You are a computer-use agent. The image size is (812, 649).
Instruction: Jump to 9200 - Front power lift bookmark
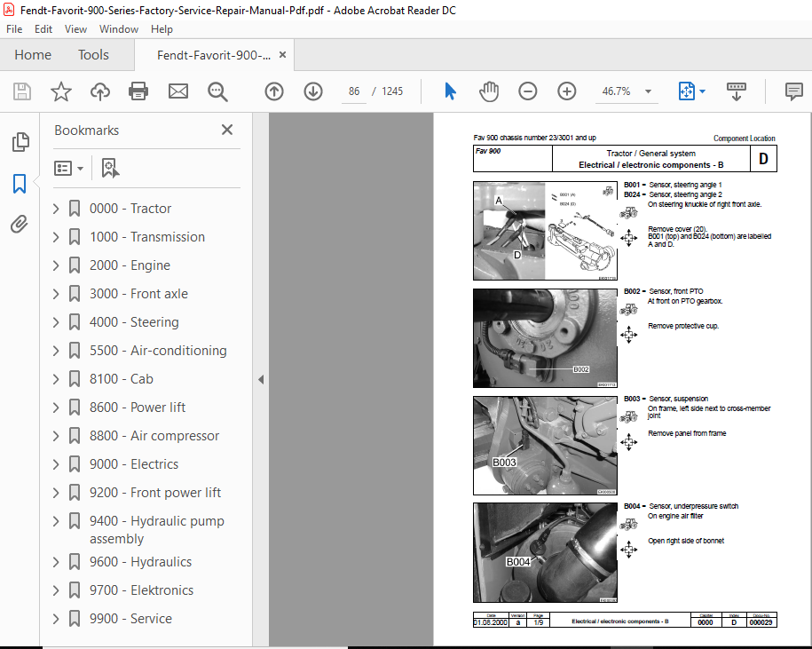coord(154,493)
